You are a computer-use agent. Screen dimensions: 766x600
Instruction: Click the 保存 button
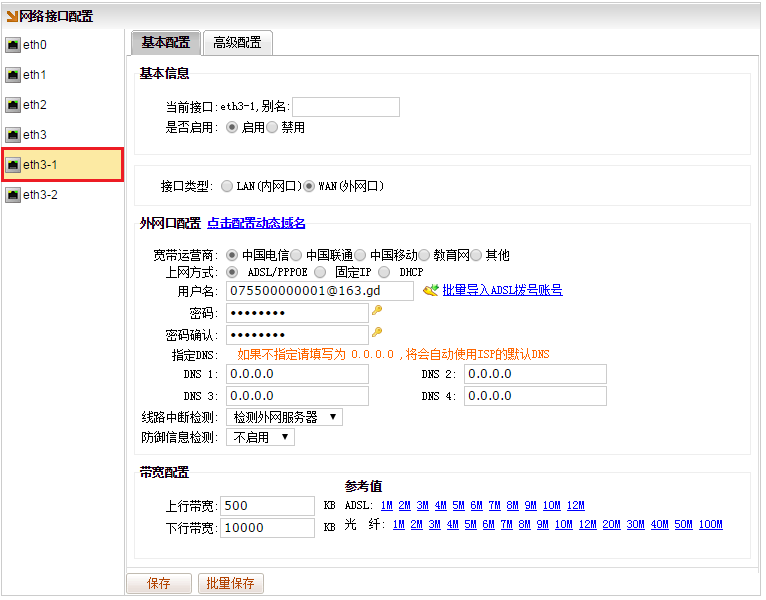[x=158, y=583]
